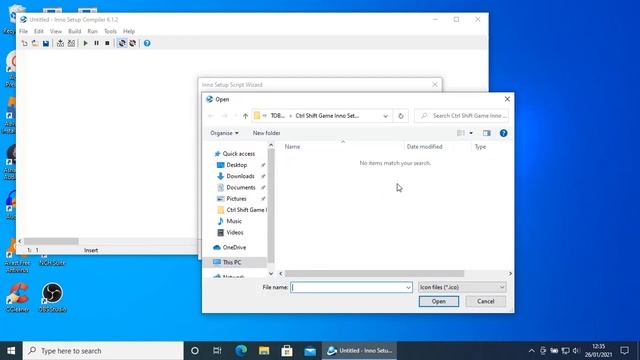
Task: Toggle the preview pane icon
Action: pos(487,133)
